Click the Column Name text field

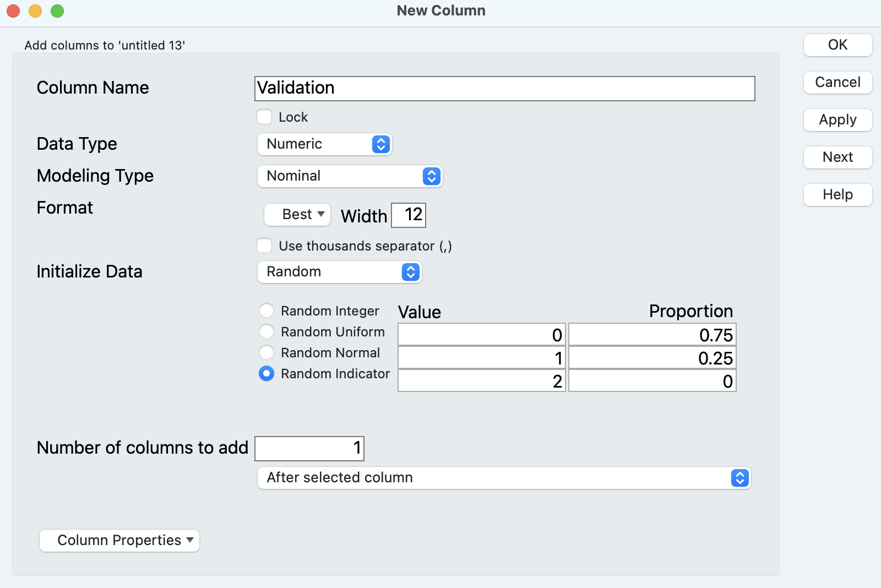click(x=504, y=89)
